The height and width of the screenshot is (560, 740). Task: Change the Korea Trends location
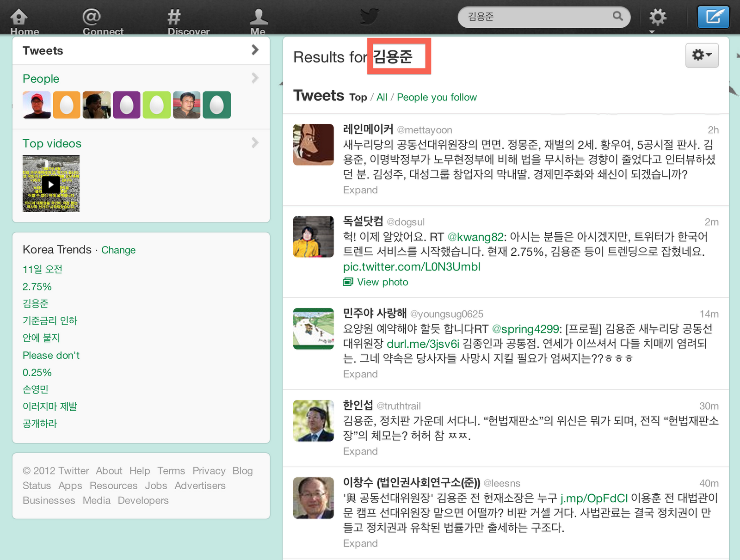118,250
